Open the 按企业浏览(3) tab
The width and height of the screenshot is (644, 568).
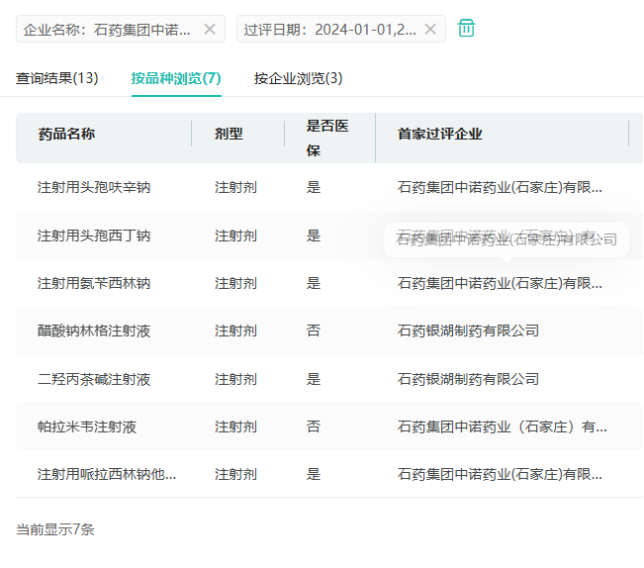[298, 78]
